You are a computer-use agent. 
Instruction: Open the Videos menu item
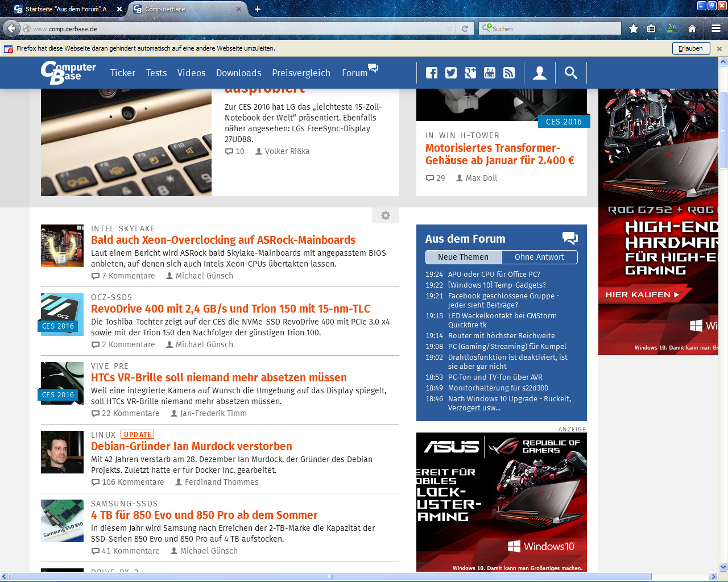(191, 73)
